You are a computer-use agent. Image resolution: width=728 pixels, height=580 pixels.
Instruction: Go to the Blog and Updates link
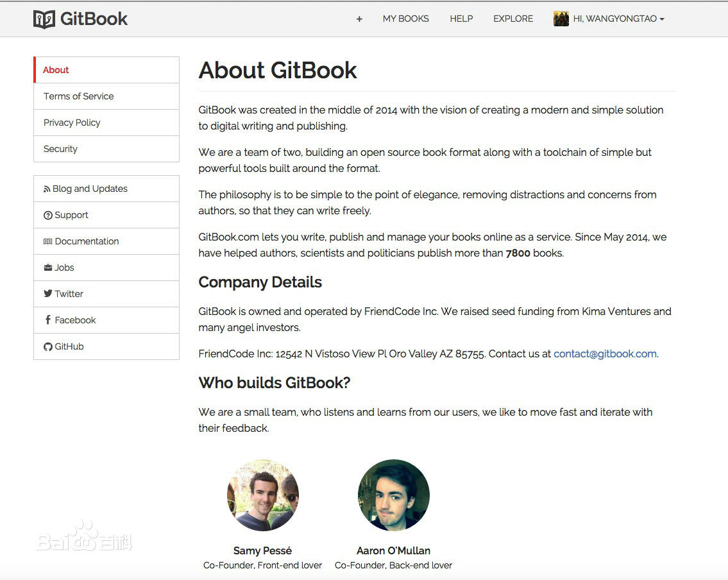click(106, 189)
